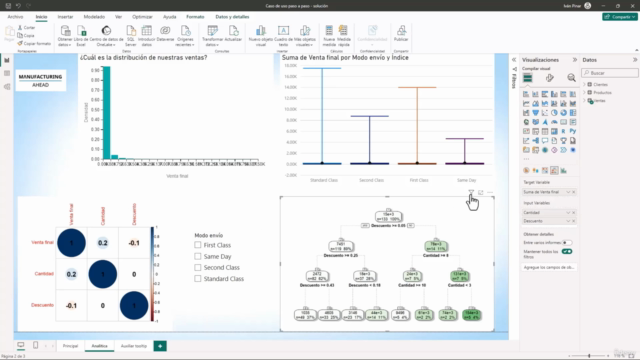
Task: Open Descuento field dropdown arrow
Action: (568, 221)
